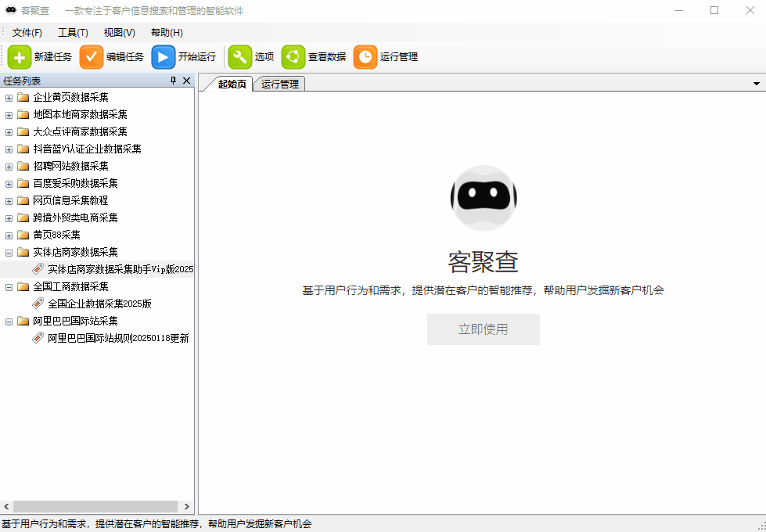The height and width of the screenshot is (532, 766).
Task: Expand the 抖音蓝V认证企业数据采集 node
Action: 9,149
